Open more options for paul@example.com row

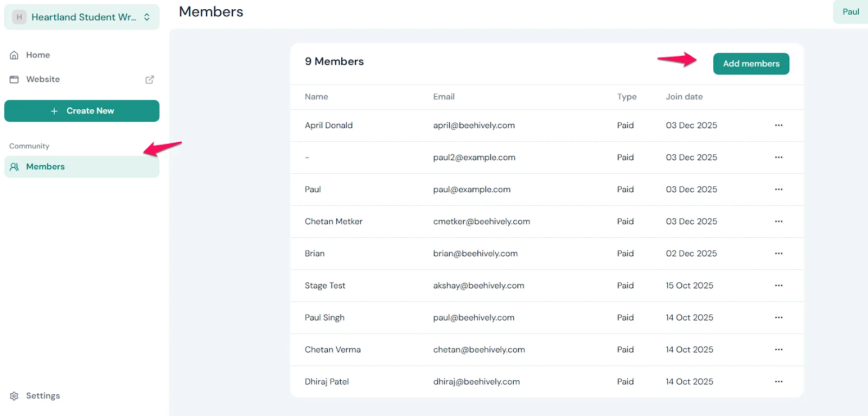coord(778,190)
